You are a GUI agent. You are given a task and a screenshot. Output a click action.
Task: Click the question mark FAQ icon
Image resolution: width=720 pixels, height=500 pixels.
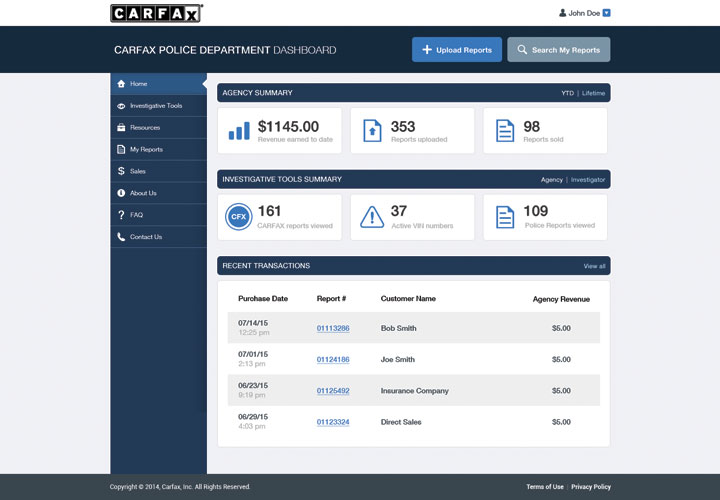(x=121, y=215)
